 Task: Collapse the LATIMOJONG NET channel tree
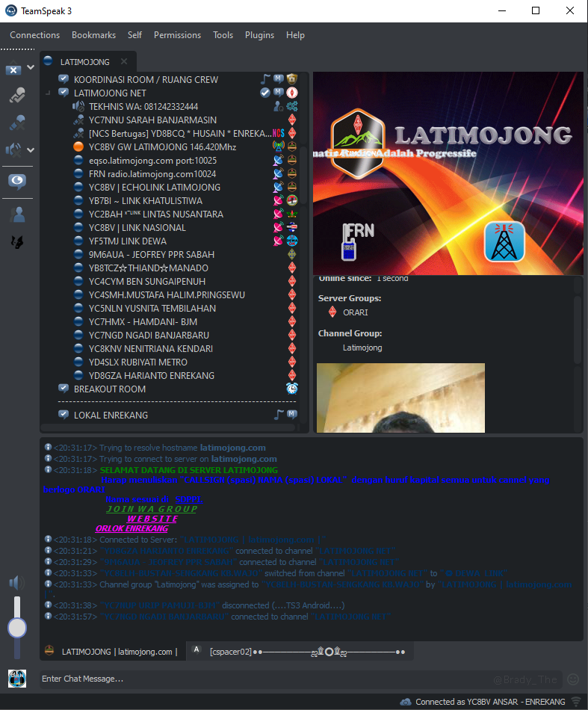pos(48,93)
